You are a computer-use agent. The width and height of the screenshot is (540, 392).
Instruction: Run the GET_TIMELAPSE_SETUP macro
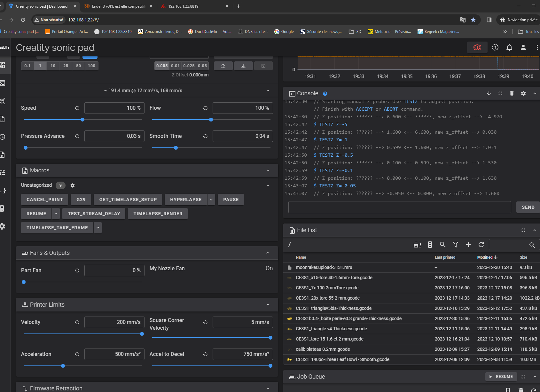click(x=128, y=200)
